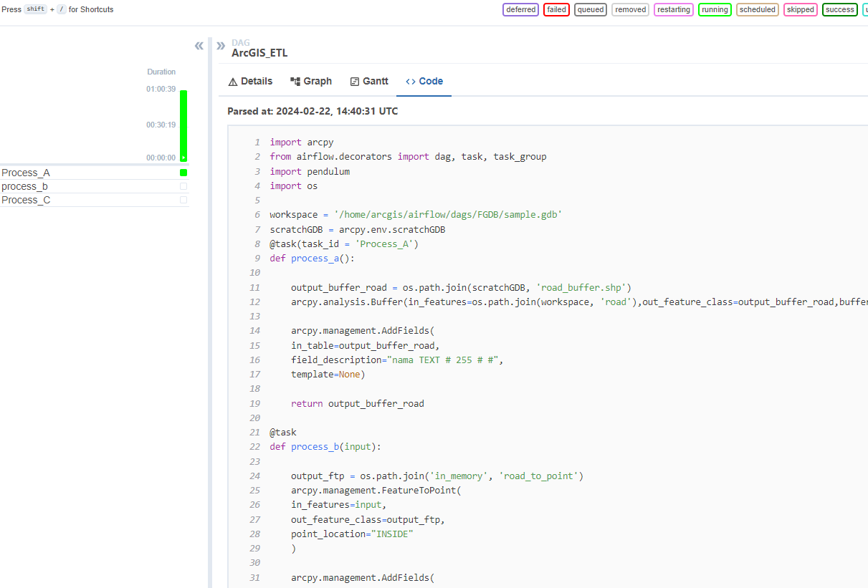The image size is (868, 588).
Task: Toggle the skipped status filter
Action: click(801, 9)
